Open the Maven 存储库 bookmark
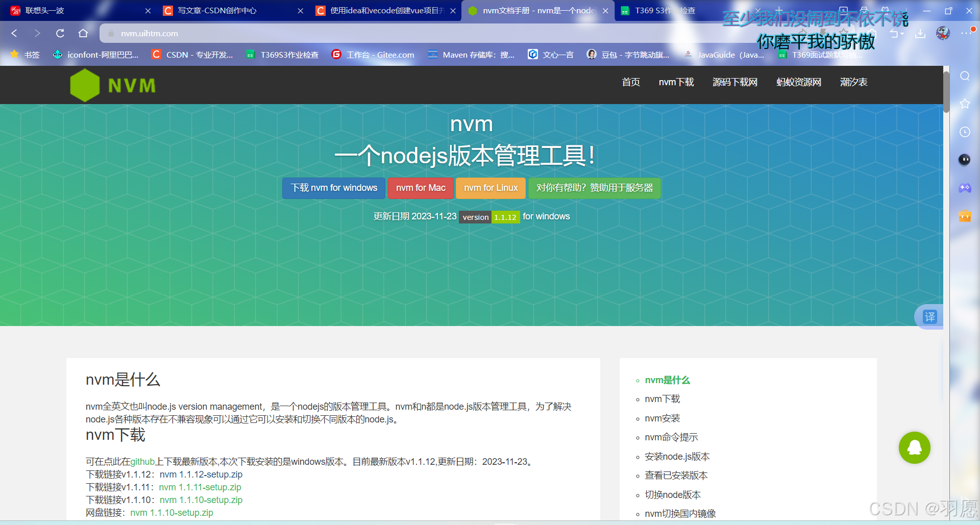980x525 pixels. (x=471, y=55)
